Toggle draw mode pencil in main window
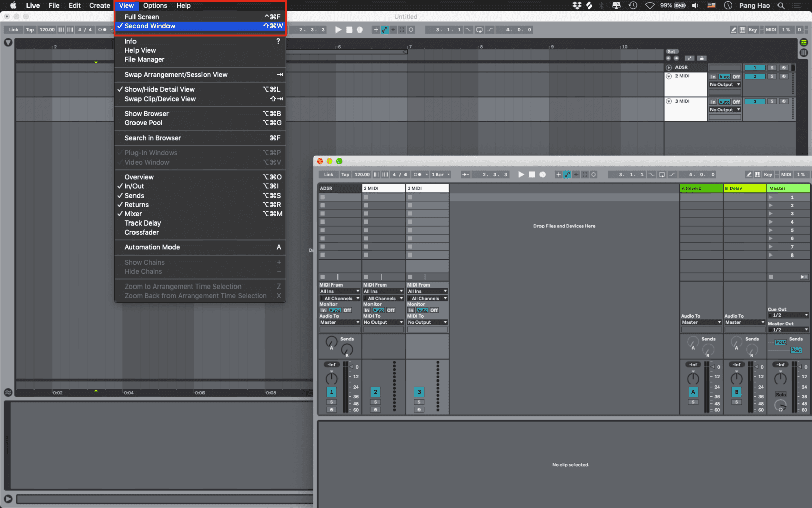This screenshot has height=508, width=812. pos(733,29)
